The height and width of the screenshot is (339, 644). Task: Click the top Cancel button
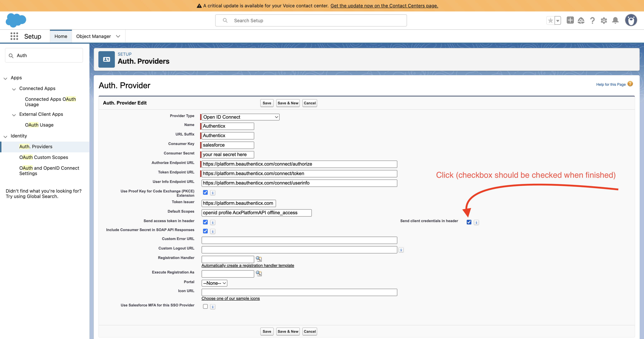(310, 103)
